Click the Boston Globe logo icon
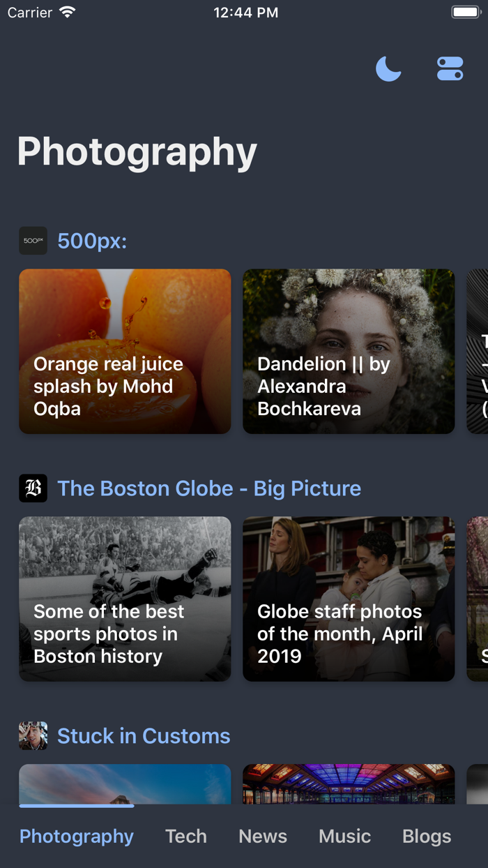The image size is (488, 868). (32, 488)
